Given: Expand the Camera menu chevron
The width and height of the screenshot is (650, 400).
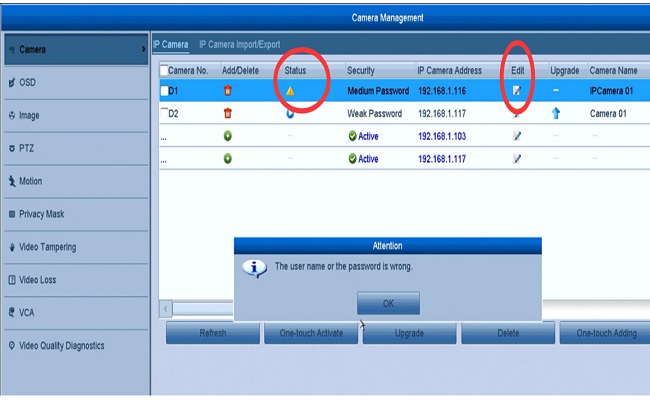Looking at the screenshot, I should (x=143, y=49).
